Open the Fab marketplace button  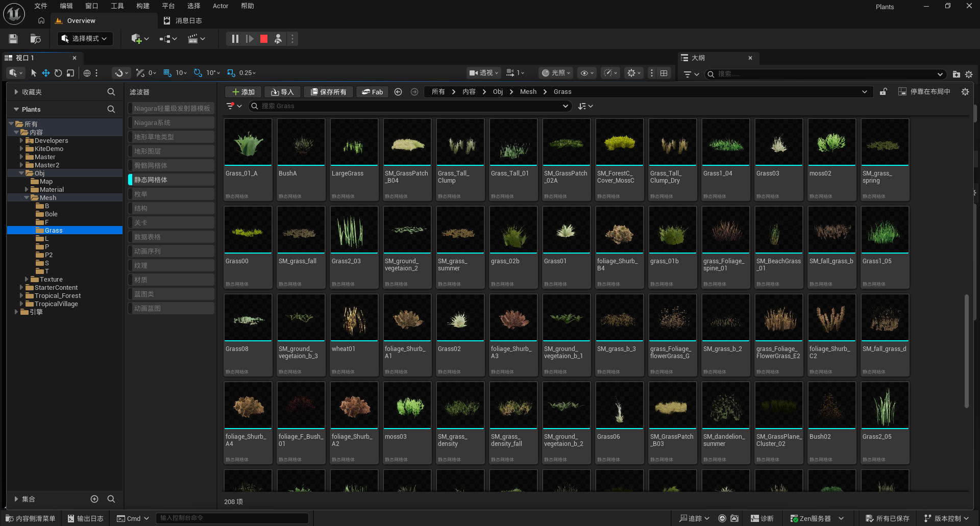(x=372, y=92)
